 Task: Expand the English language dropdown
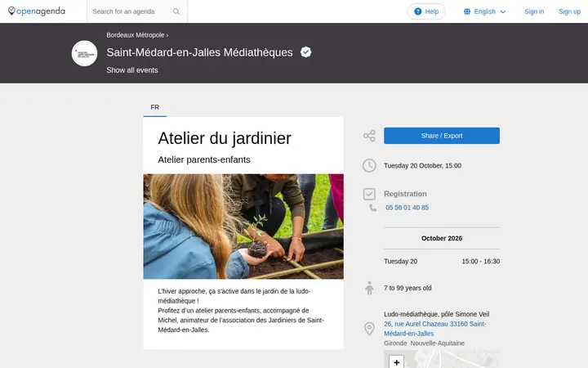484,11
